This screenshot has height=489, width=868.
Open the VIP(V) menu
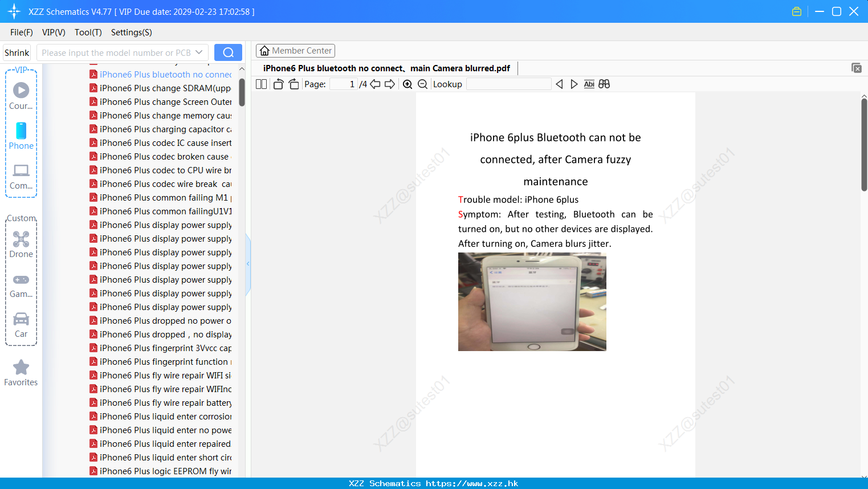(54, 32)
